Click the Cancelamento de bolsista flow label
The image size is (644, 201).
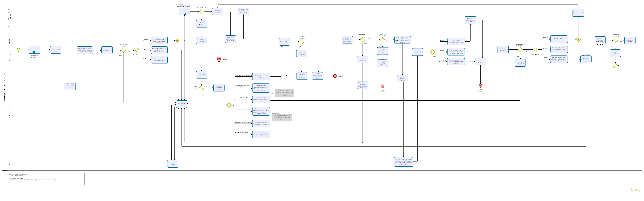click(243, 110)
